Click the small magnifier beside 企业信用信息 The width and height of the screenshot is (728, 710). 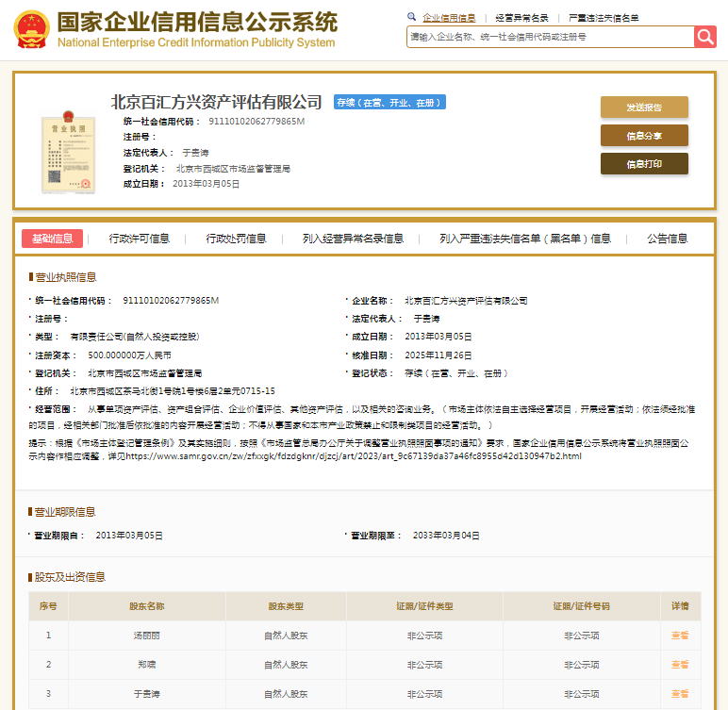[x=412, y=17]
